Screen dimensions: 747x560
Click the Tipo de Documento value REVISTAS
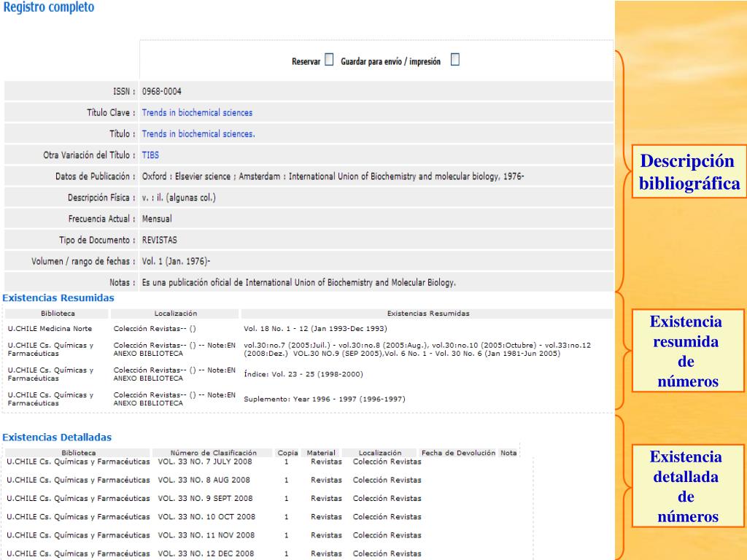tap(159, 240)
